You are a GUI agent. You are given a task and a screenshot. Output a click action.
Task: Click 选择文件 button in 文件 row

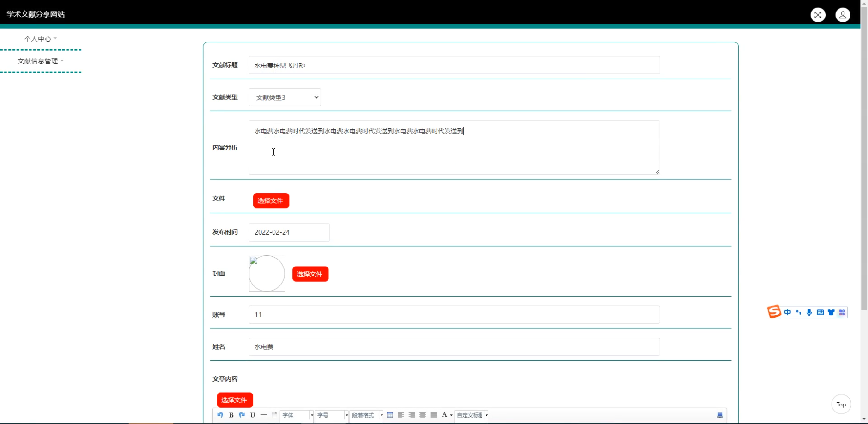(x=271, y=200)
